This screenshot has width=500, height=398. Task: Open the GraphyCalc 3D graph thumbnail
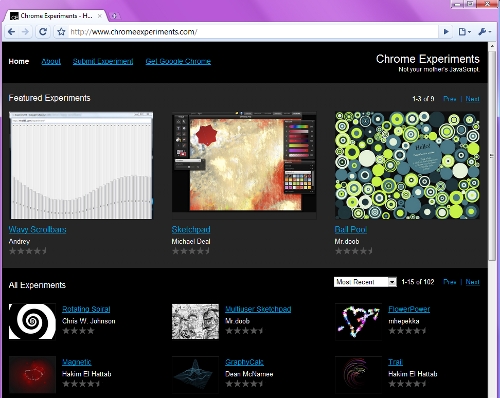195,374
